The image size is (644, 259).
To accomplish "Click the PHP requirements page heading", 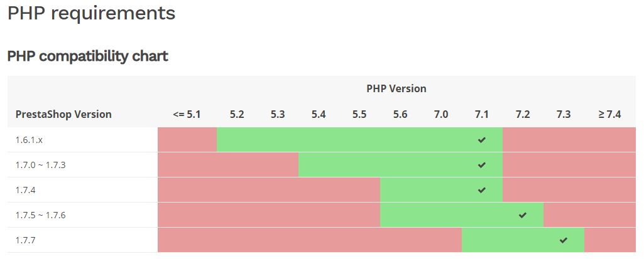I will [91, 13].
